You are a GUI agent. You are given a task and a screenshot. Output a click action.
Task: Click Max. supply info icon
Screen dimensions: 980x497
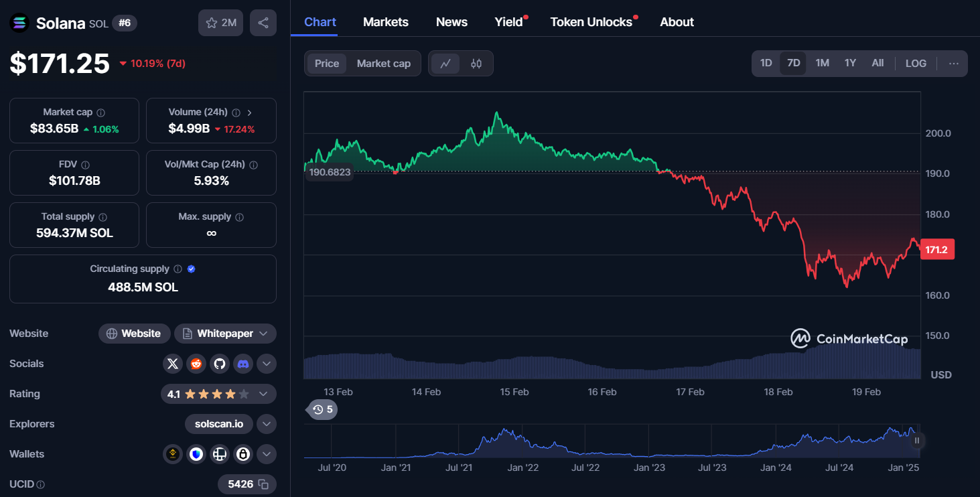tap(240, 217)
